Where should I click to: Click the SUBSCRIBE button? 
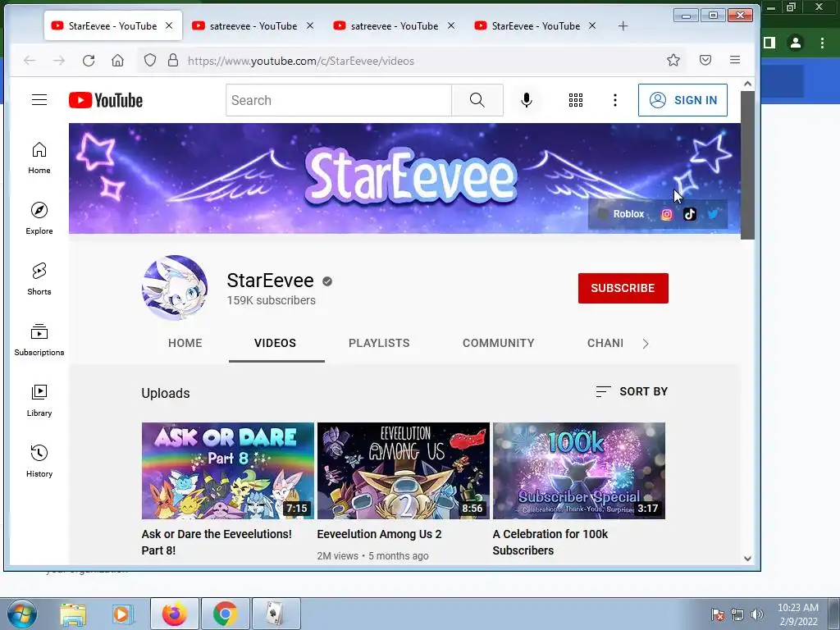click(x=623, y=288)
